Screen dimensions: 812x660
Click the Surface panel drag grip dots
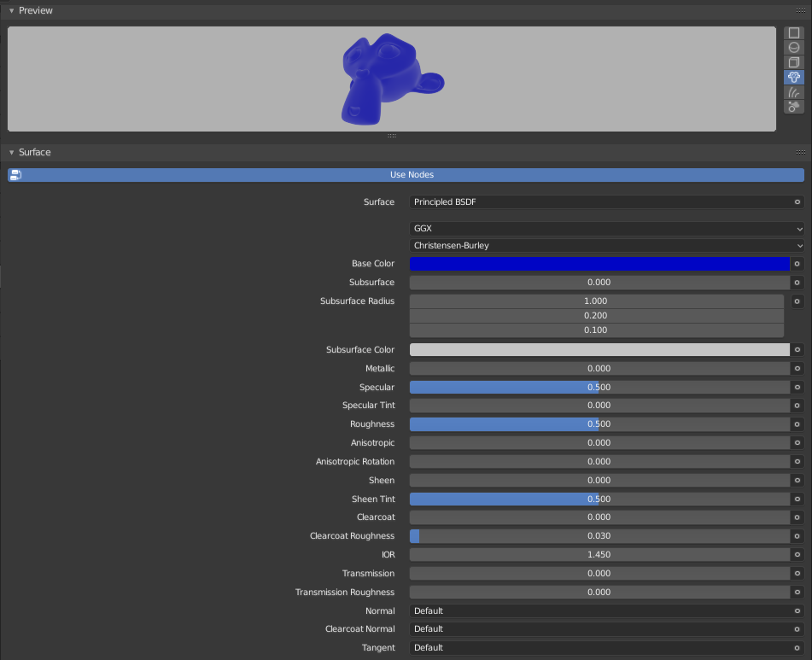coord(801,152)
